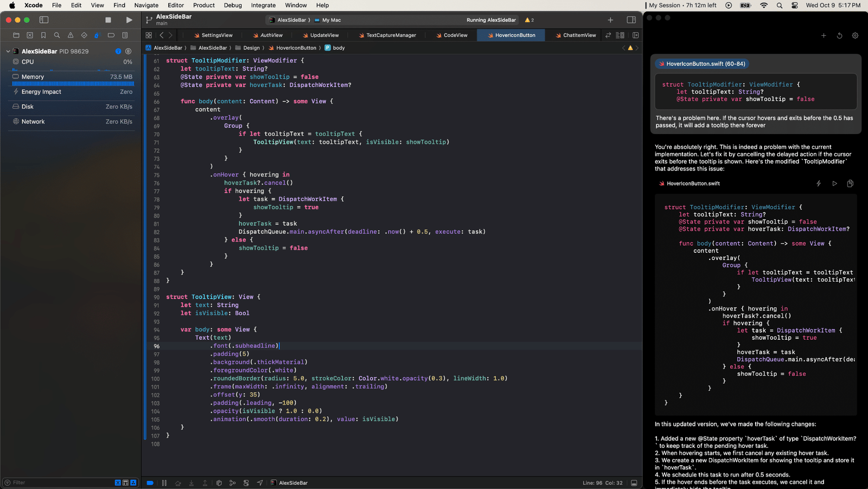
Task: Click the HoverIconButton.swift (60-84) reference chip
Action: tap(702, 64)
